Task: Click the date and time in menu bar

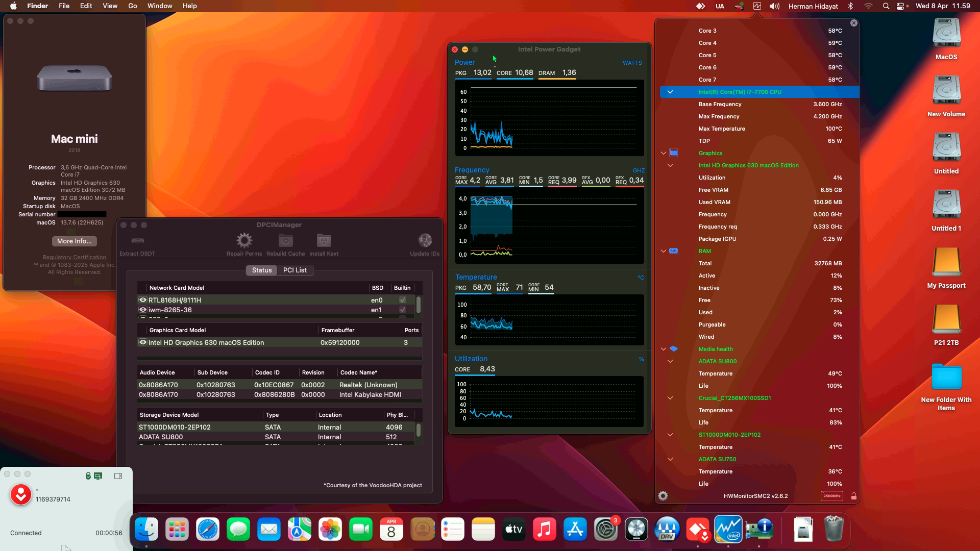Action: coord(943,6)
